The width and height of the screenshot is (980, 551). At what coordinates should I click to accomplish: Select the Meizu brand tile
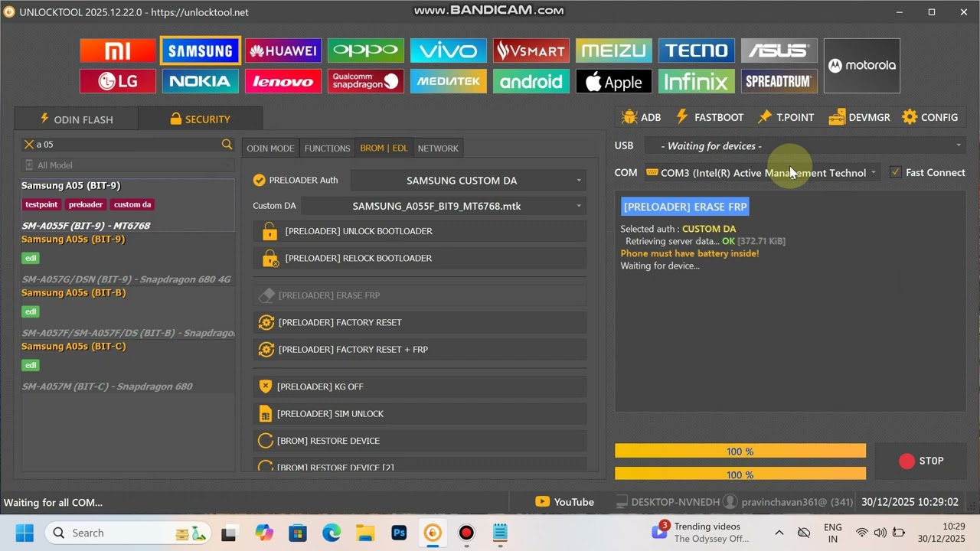click(614, 51)
